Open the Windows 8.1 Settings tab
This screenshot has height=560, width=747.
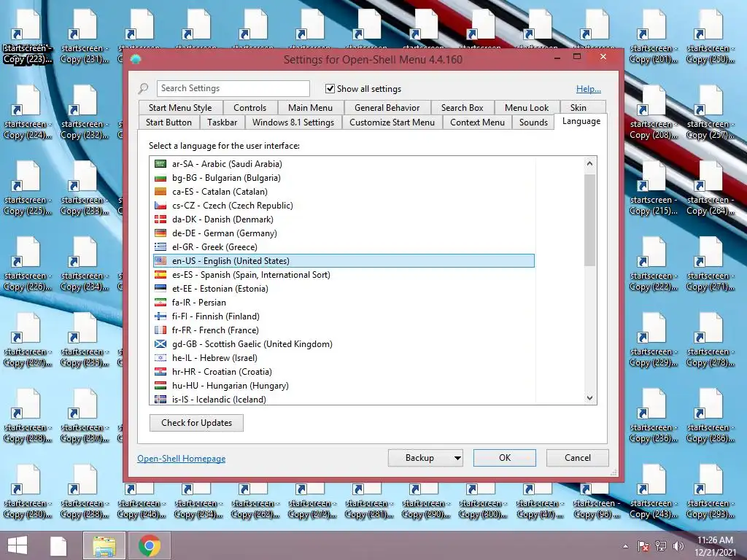(x=293, y=122)
